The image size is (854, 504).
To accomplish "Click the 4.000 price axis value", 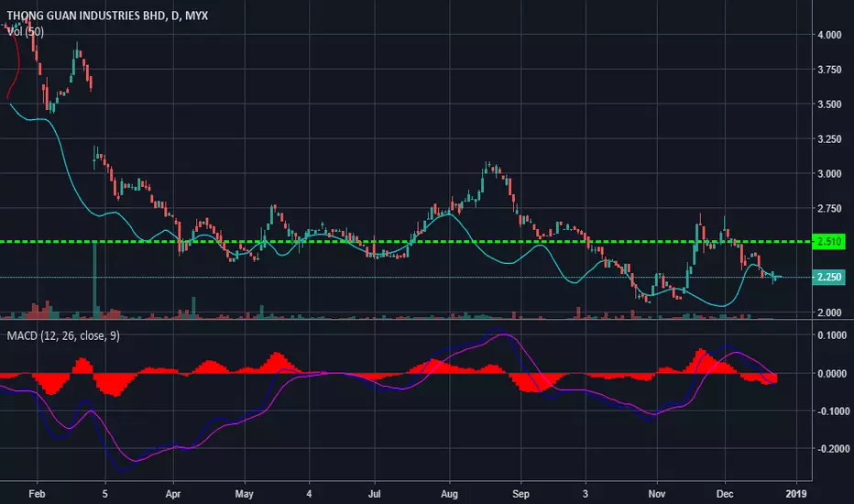I will click(x=829, y=35).
